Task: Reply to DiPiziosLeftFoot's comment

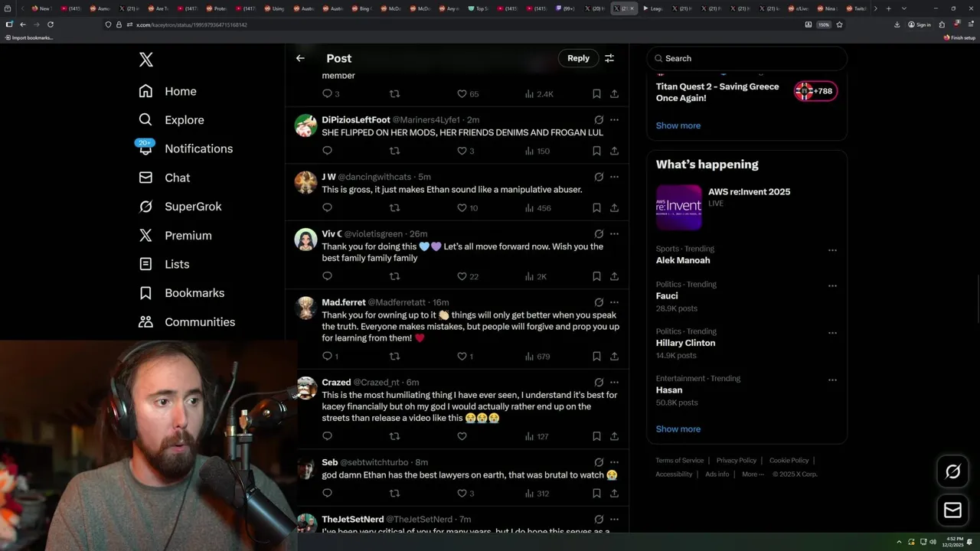Action: click(327, 151)
